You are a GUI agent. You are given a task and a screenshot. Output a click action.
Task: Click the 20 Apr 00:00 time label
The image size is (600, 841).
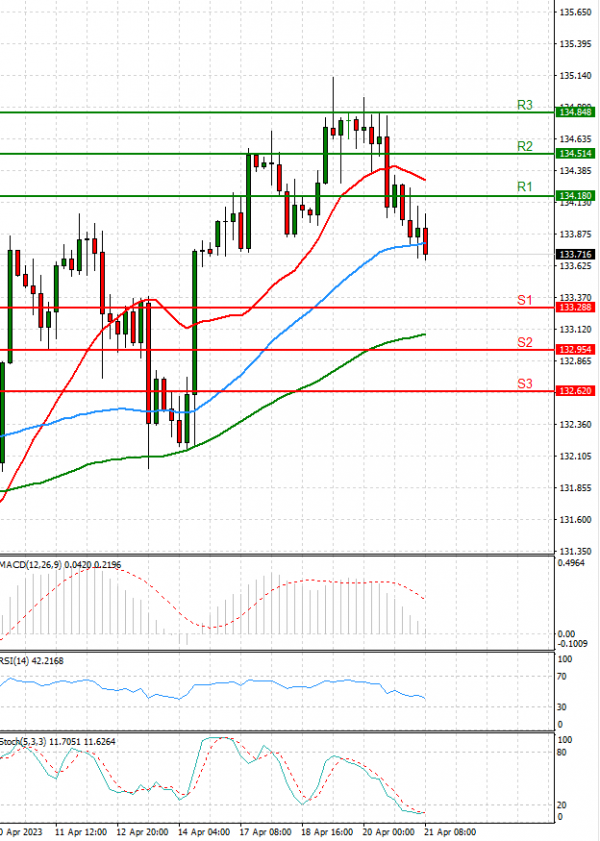point(389,832)
